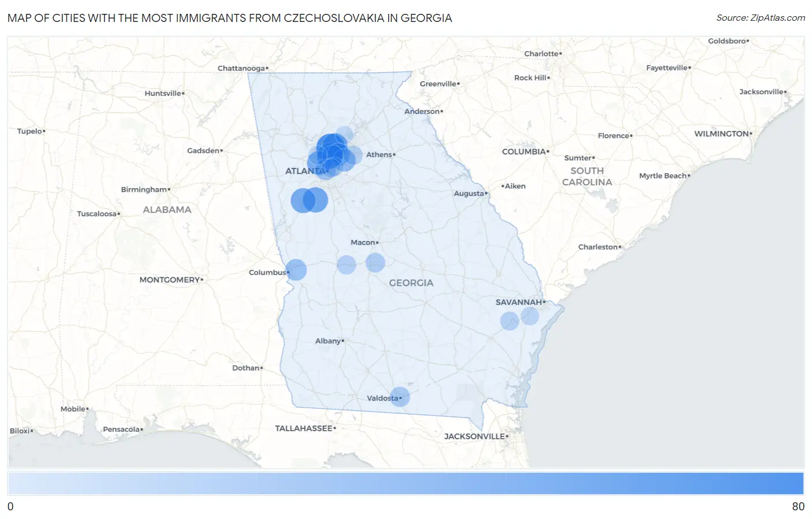Click the legend maximum value 80
Viewport: 812px width, 519px height.
tap(798, 506)
